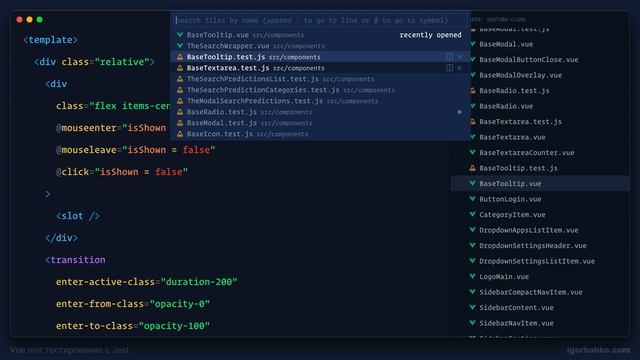The height and width of the screenshot is (360, 640).
Task: Click 'class="relative"' attribute in the code
Action: click(106, 62)
